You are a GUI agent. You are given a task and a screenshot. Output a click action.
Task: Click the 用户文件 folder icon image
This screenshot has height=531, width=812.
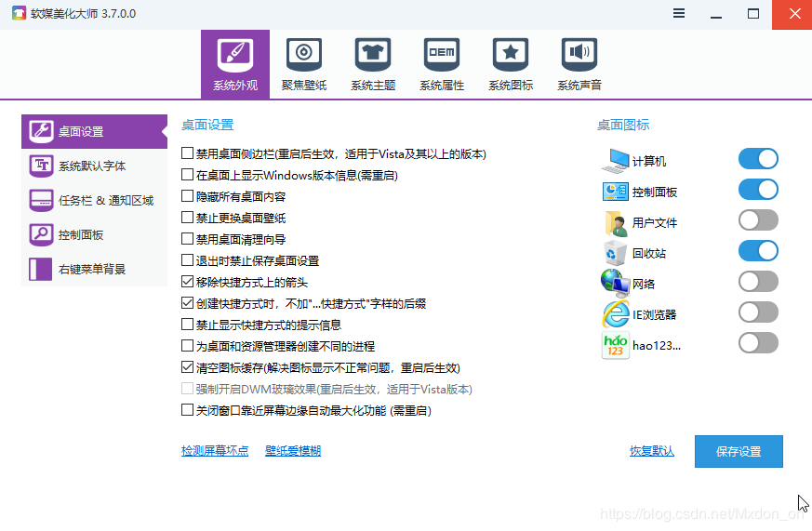coord(615,222)
